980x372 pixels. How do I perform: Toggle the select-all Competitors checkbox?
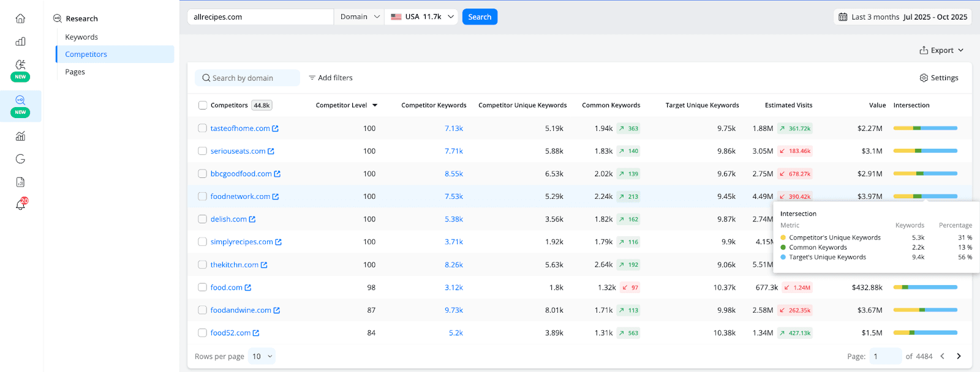click(203, 105)
